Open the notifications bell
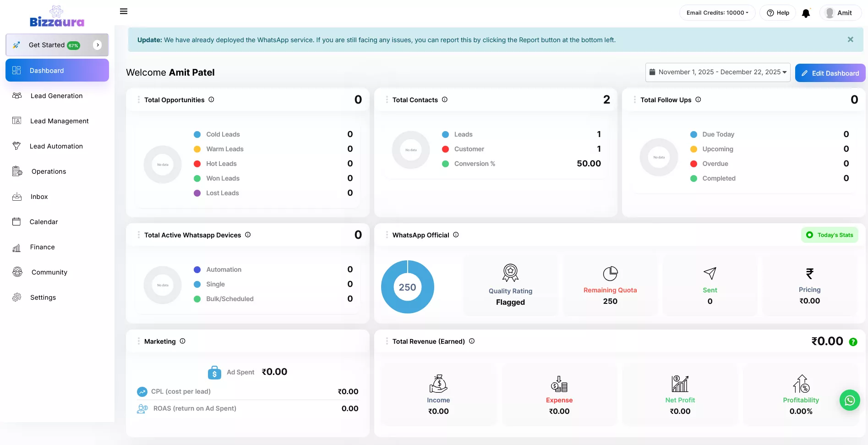 (806, 13)
